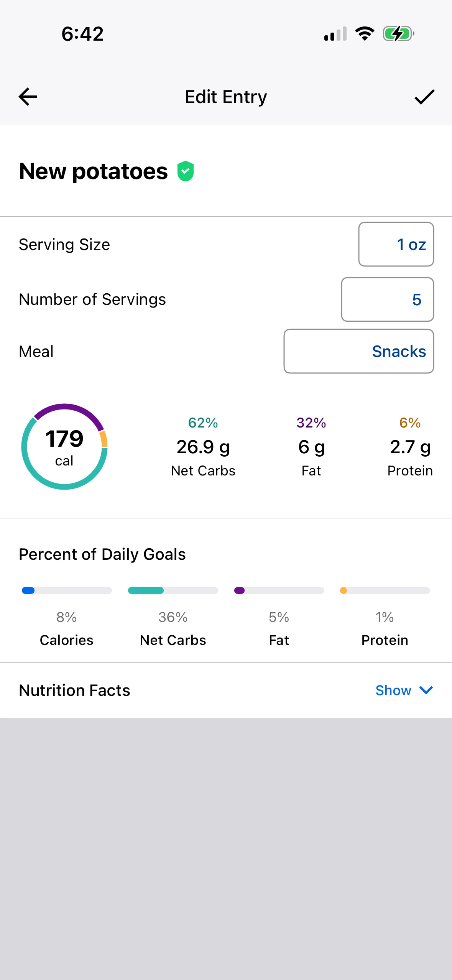Open the Meal Snacks dropdown
This screenshot has height=980, width=452.
coord(359,351)
